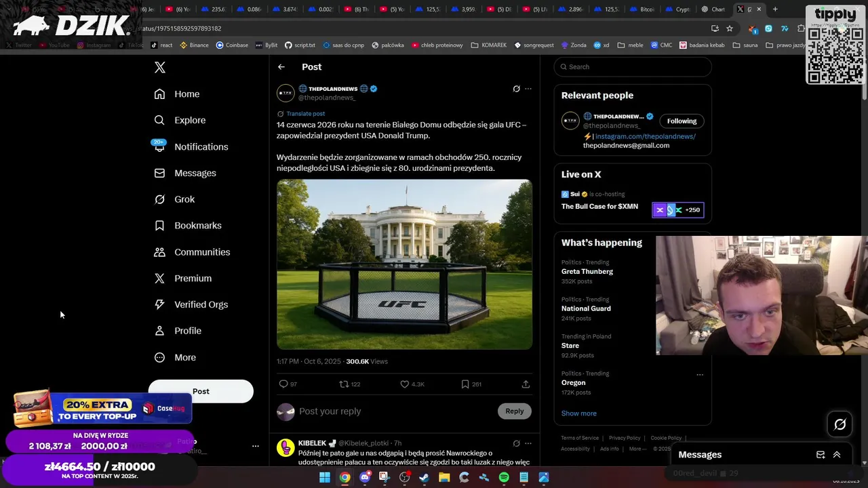Open Verified Orgs in the sidebar
The width and height of the screenshot is (868, 488).
pyautogui.click(x=191, y=304)
